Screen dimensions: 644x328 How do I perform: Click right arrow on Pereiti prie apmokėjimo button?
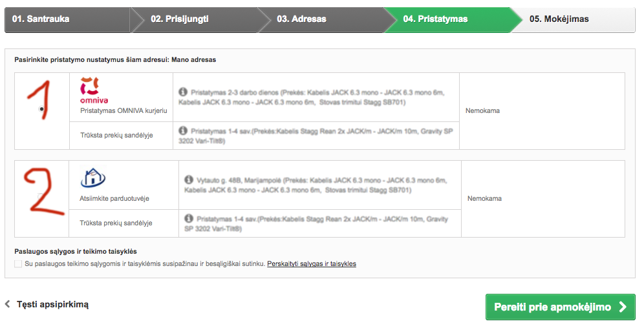pos(623,307)
